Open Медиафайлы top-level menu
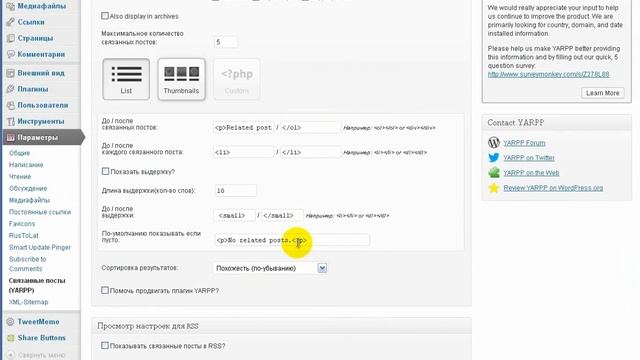The height and width of the screenshot is (360, 640). pos(42,6)
